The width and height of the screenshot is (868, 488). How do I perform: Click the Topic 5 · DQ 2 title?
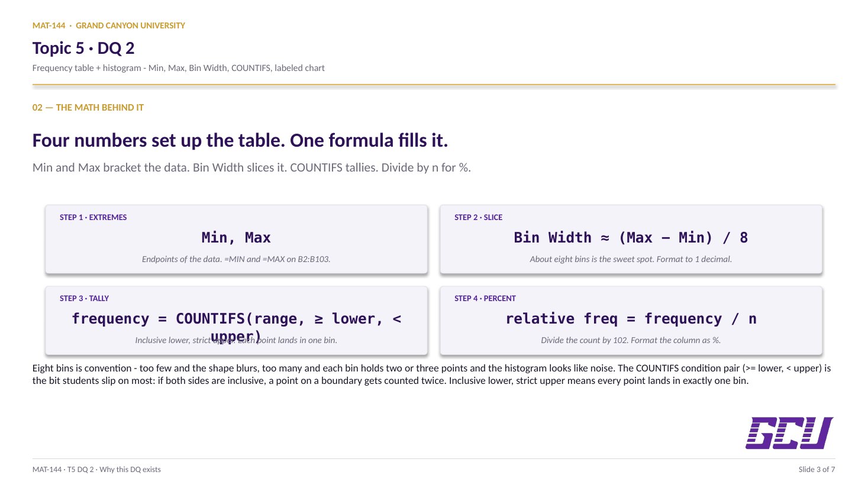coord(83,48)
